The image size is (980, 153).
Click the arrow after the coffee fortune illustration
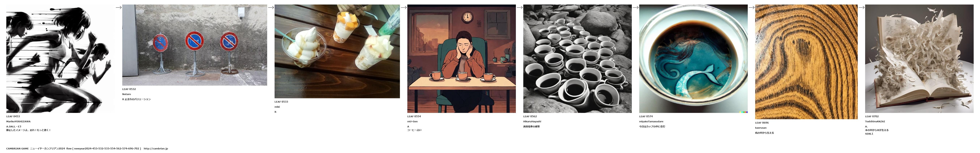click(x=519, y=7)
